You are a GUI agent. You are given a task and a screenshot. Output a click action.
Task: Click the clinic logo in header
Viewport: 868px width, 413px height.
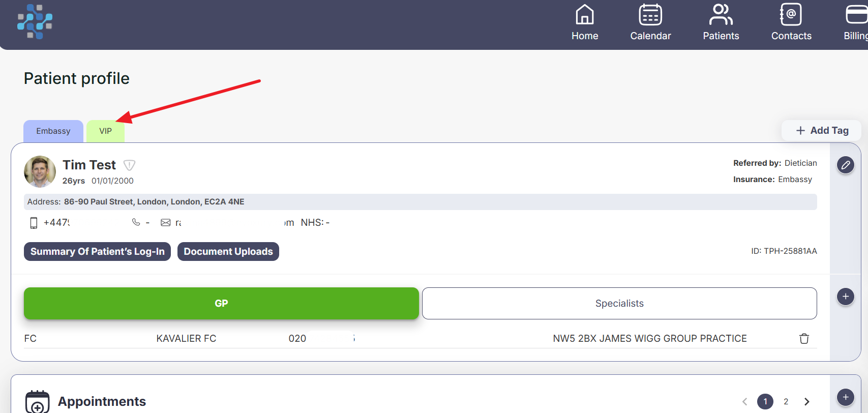coord(35,22)
